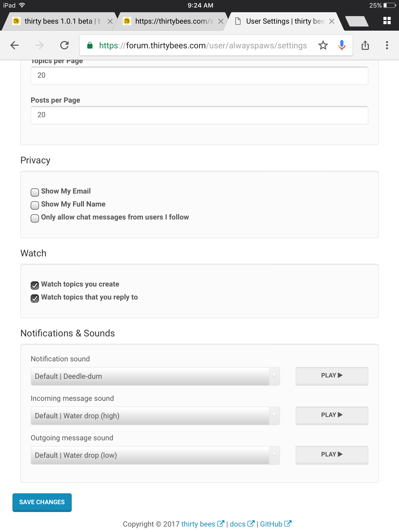Image resolution: width=399 pixels, height=532 pixels.
Task: Open Outgoing message sound dropdown
Action: 155,455
